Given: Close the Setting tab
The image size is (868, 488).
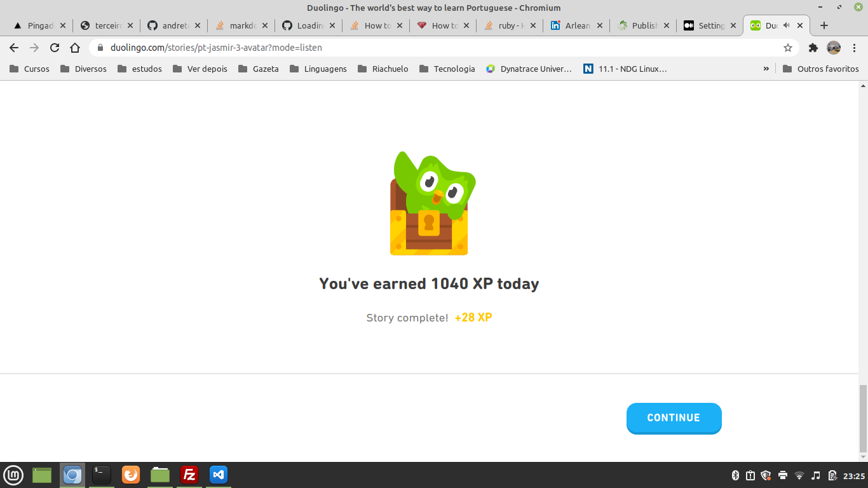Looking at the screenshot, I should (733, 25).
